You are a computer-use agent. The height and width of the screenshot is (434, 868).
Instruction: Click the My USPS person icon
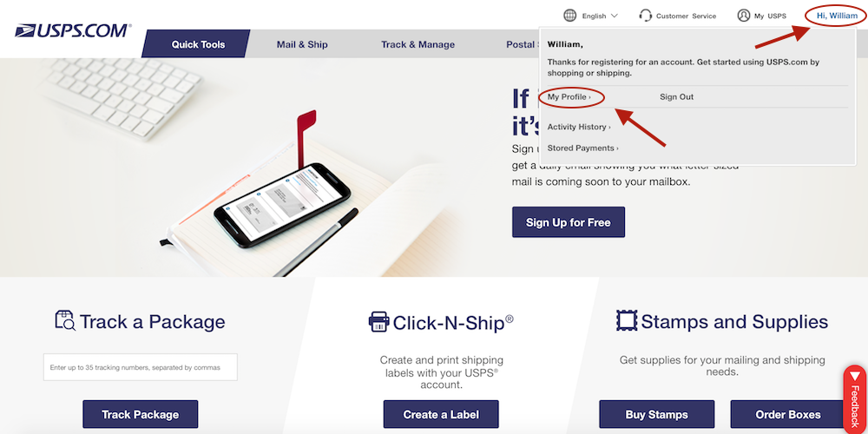[744, 16]
